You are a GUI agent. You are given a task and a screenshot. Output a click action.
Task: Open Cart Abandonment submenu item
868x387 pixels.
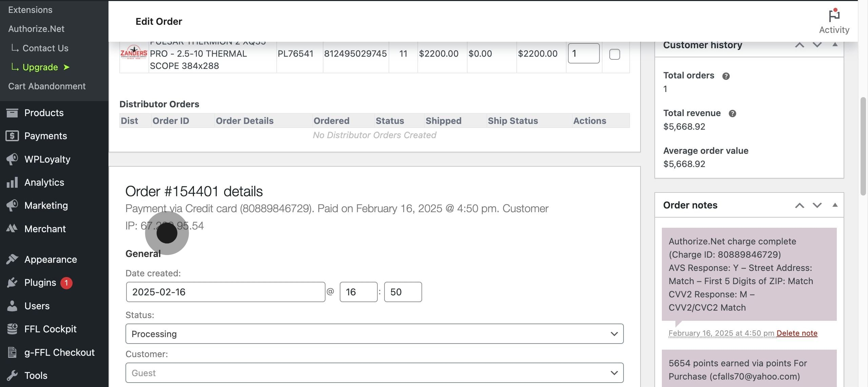[x=47, y=86]
